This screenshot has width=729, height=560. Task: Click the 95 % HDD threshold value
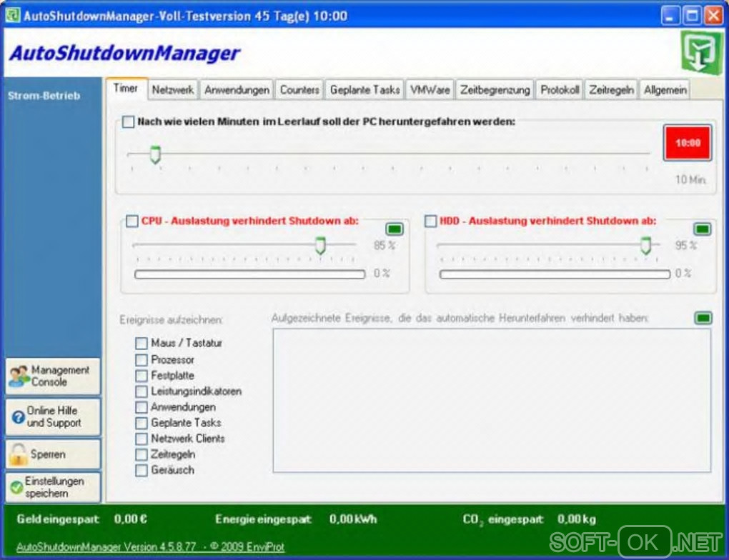pyautogui.click(x=686, y=246)
